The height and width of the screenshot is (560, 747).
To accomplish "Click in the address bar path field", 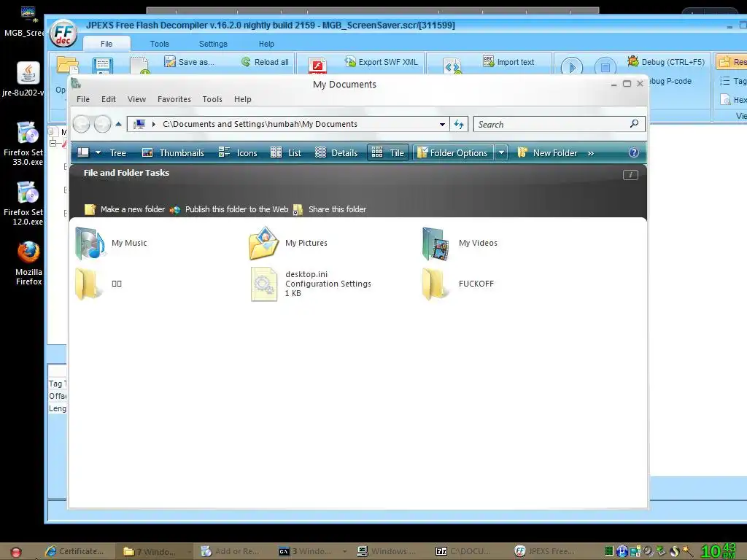I will [287, 124].
